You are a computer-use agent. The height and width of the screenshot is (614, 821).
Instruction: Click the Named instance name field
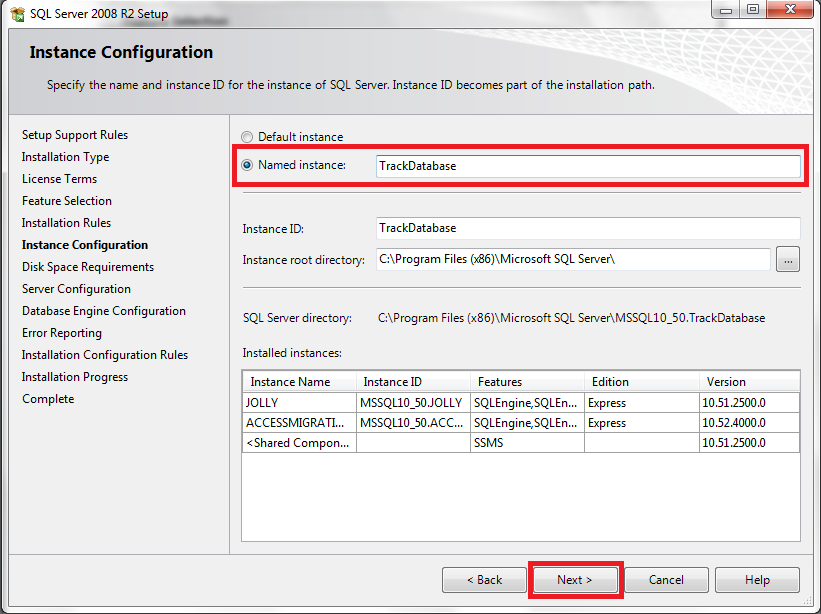(x=588, y=166)
